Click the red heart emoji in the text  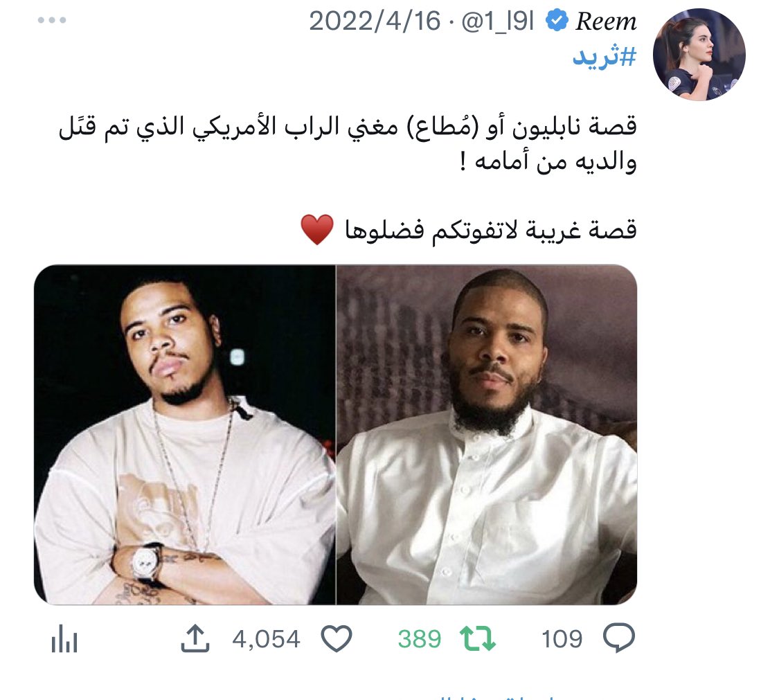317,230
